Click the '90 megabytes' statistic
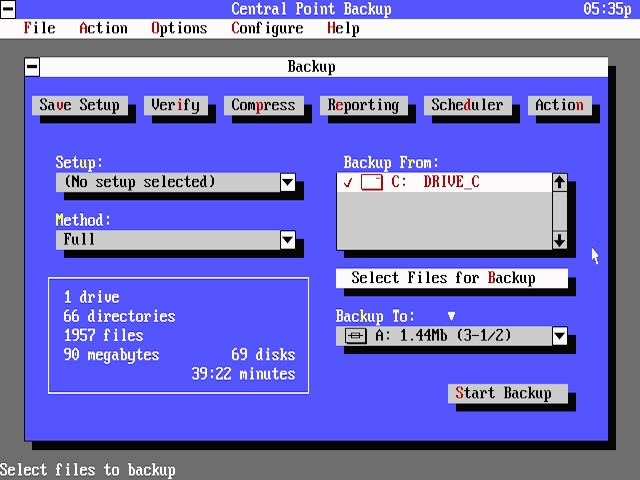Screen dimensions: 640x480 (111, 355)
